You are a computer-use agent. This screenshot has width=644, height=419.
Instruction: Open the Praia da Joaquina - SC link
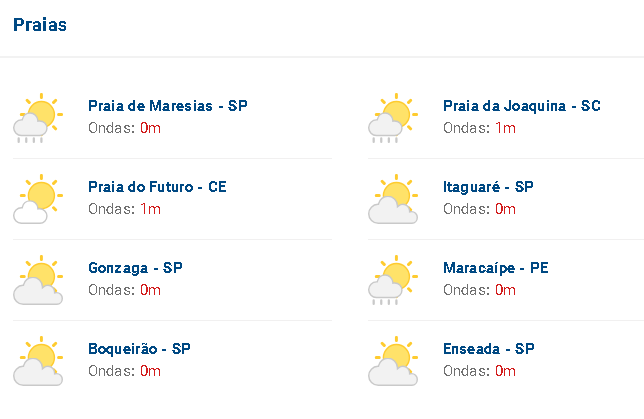(x=522, y=106)
